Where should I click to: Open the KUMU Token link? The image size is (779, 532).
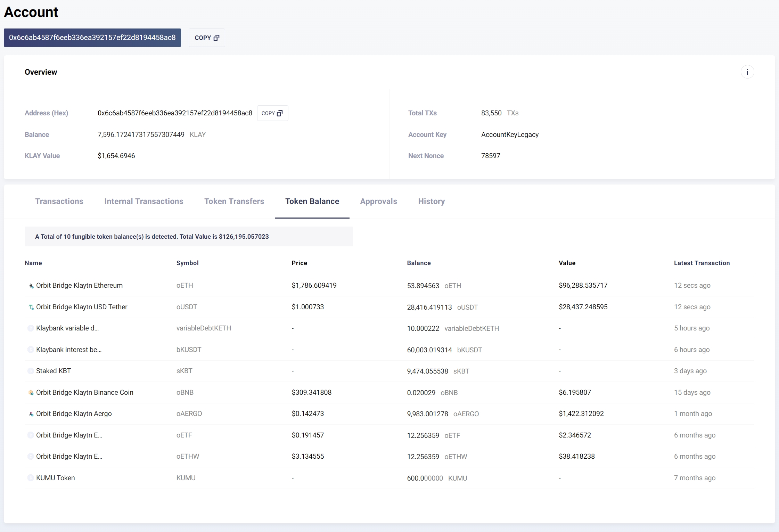click(x=56, y=478)
